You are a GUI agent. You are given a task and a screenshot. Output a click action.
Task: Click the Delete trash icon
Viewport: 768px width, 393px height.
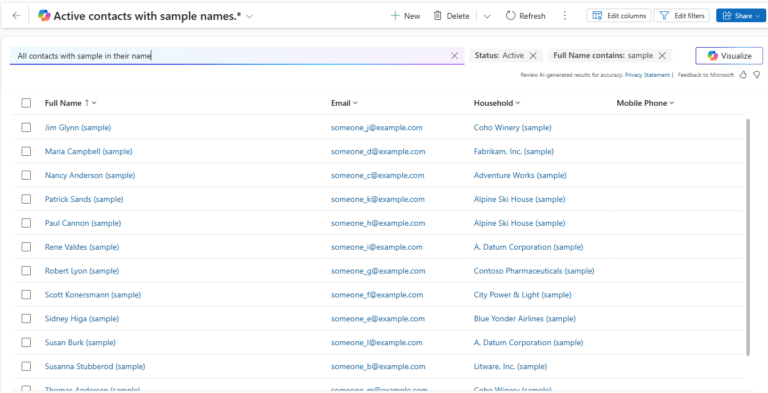[438, 16]
